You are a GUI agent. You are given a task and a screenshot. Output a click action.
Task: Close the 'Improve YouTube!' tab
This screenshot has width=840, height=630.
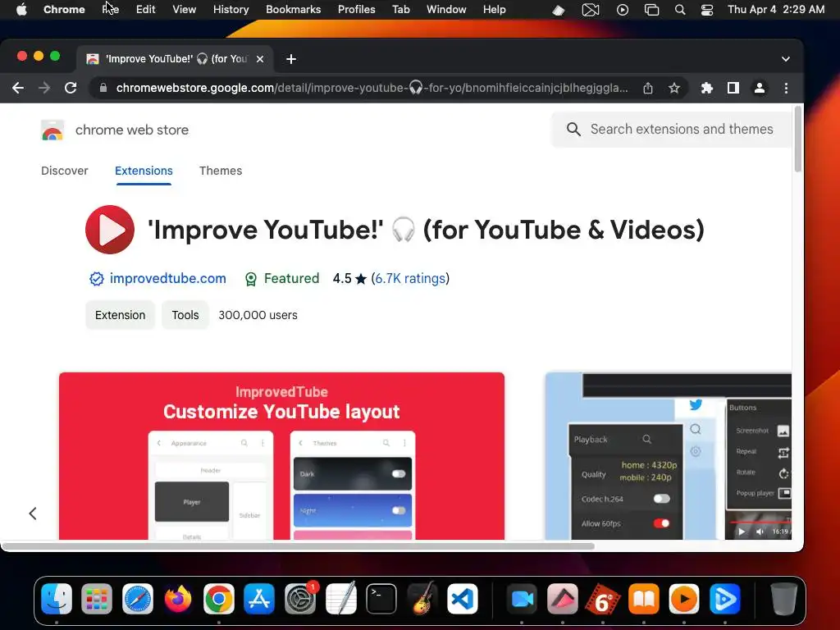260,59
